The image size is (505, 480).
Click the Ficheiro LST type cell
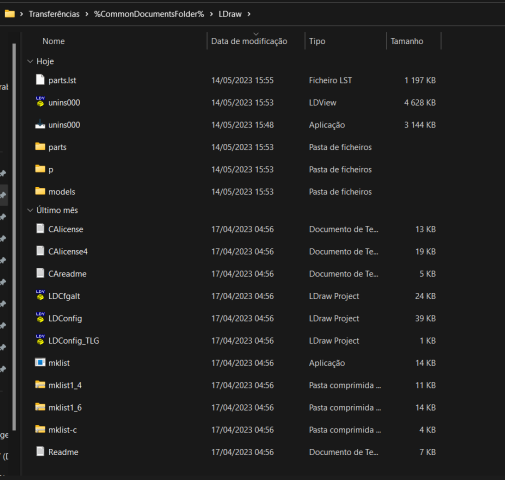pos(330,80)
